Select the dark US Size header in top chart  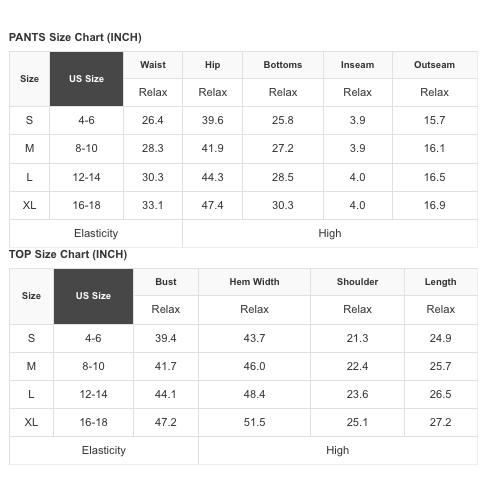click(x=93, y=296)
